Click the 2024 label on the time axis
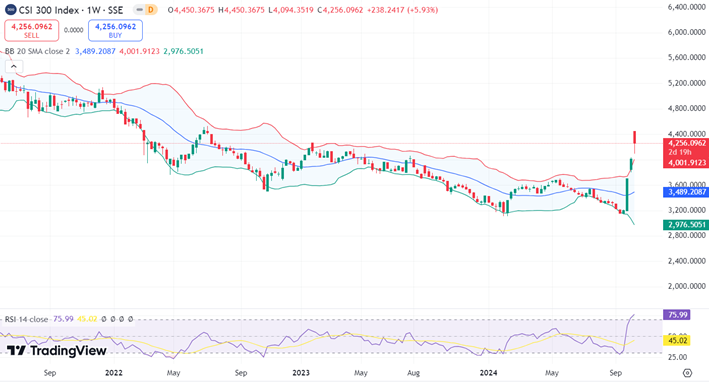 [488, 373]
